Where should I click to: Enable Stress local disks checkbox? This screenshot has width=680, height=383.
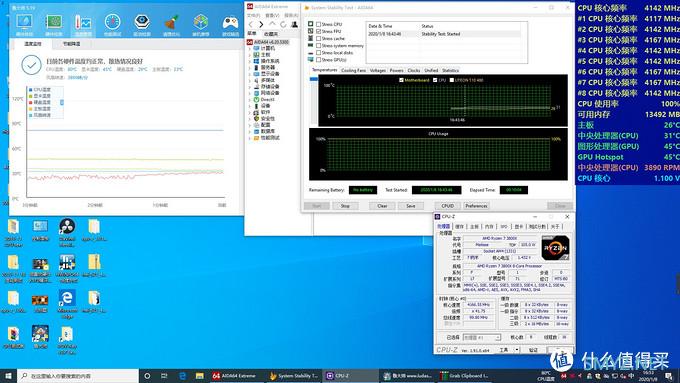(x=319, y=52)
